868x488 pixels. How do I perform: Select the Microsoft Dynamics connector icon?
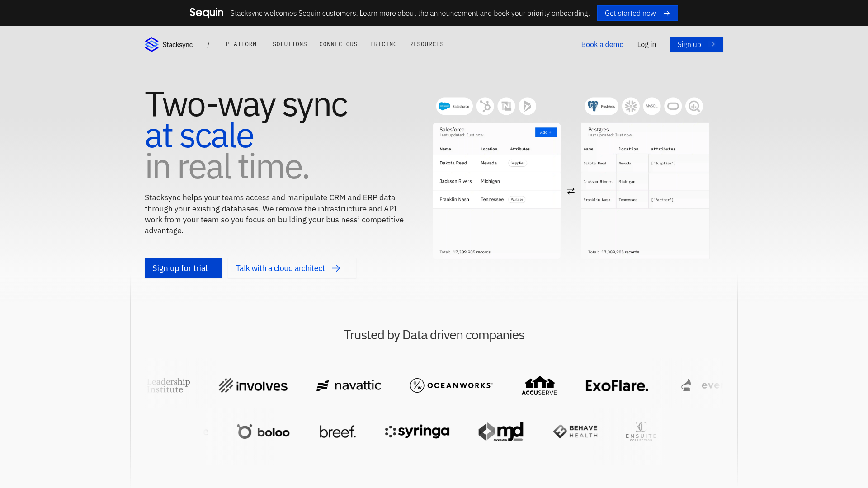(527, 106)
